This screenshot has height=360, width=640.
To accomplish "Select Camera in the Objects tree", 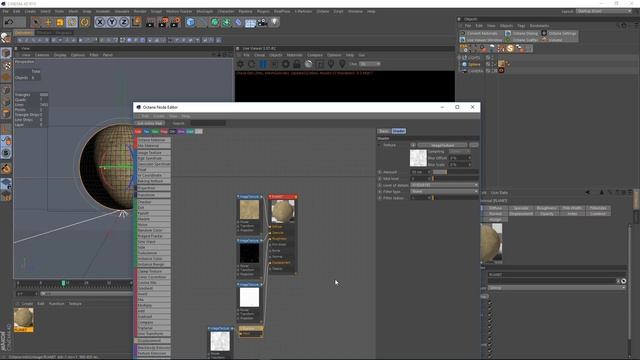I will [476, 71].
